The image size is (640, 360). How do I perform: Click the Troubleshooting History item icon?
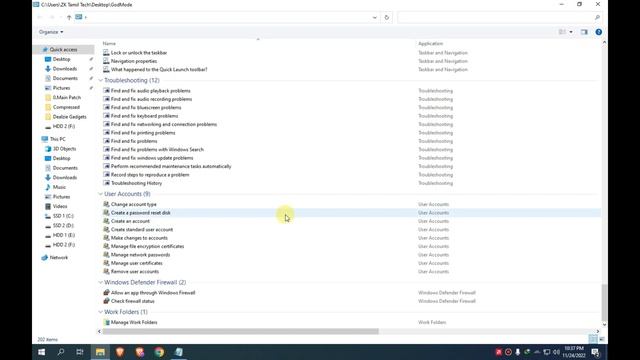pos(106,183)
